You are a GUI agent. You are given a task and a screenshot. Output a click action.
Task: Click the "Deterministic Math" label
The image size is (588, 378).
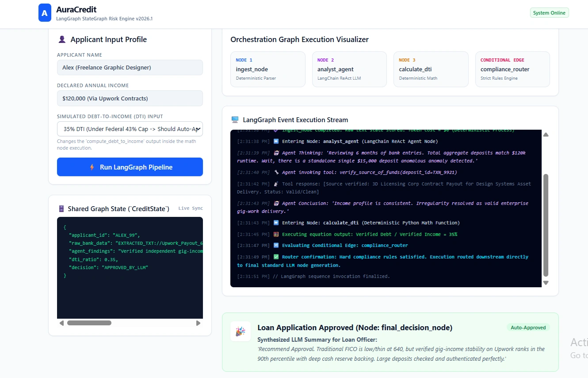[x=418, y=78]
